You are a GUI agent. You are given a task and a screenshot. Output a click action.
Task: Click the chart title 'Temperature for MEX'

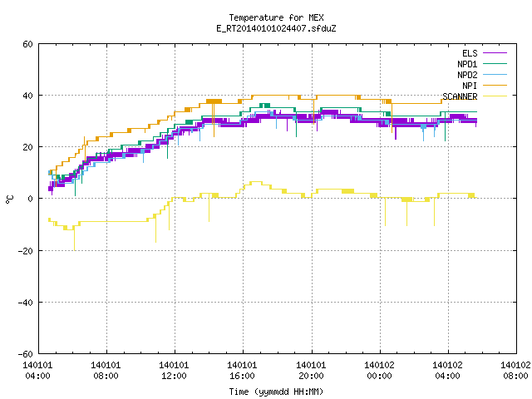point(276,17)
